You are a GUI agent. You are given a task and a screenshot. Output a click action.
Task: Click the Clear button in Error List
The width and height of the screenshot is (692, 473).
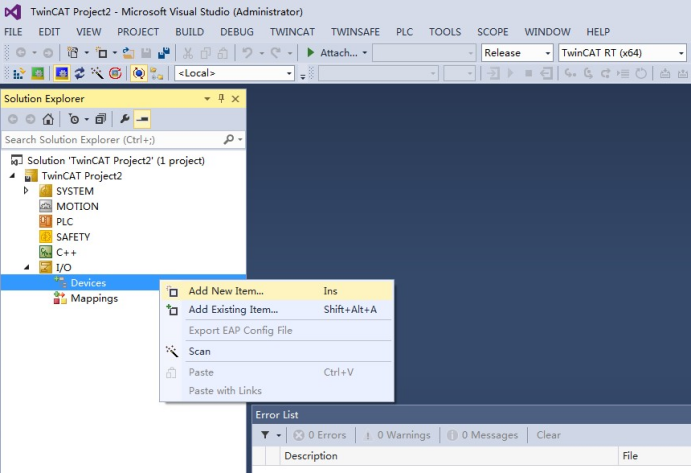pos(549,435)
